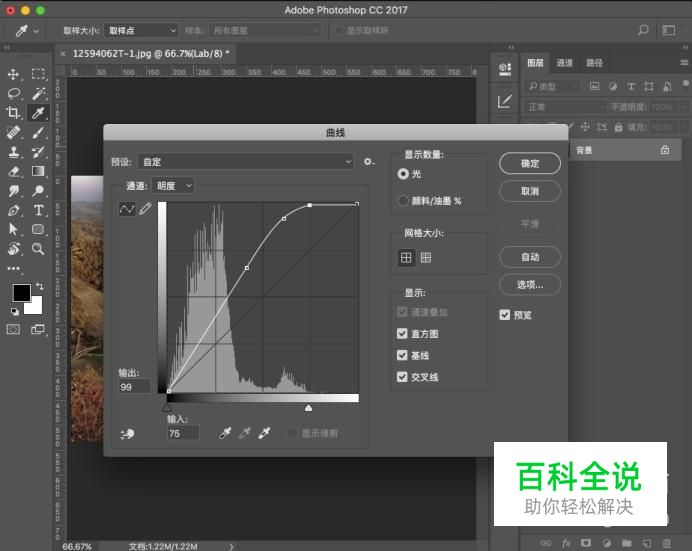Select the Light display amount radio
The width and height of the screenshot is (692, 551).
pos(402,174)
